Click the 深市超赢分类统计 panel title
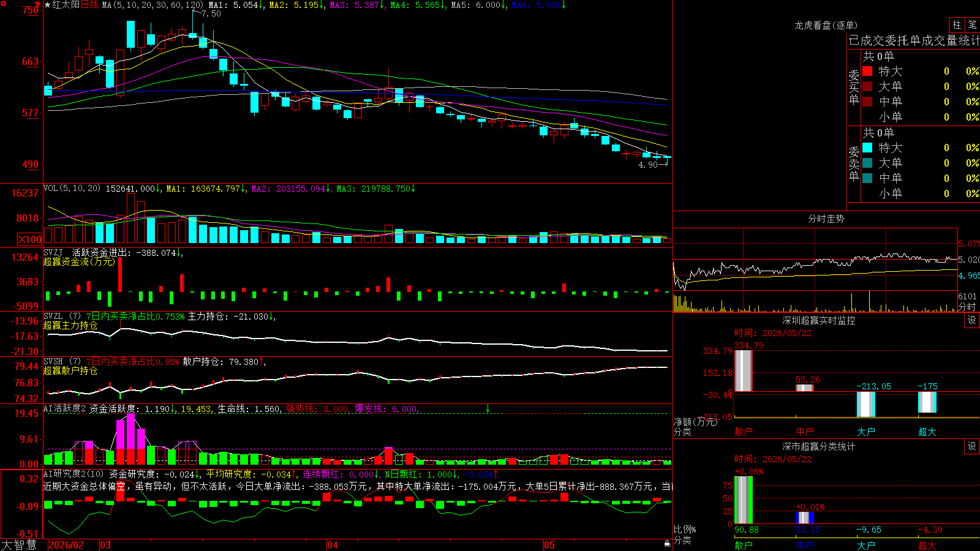The image size is (980, 551). point(818,446)
